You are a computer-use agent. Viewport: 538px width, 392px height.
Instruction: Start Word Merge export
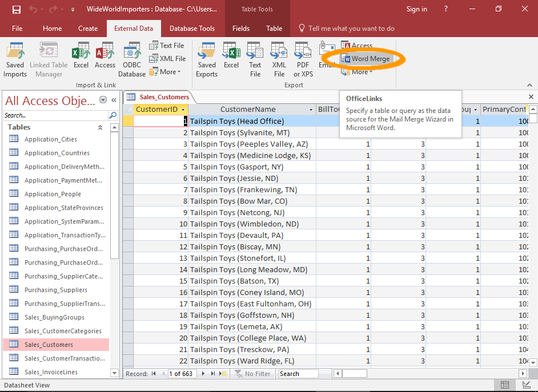[x=366, y=59]
